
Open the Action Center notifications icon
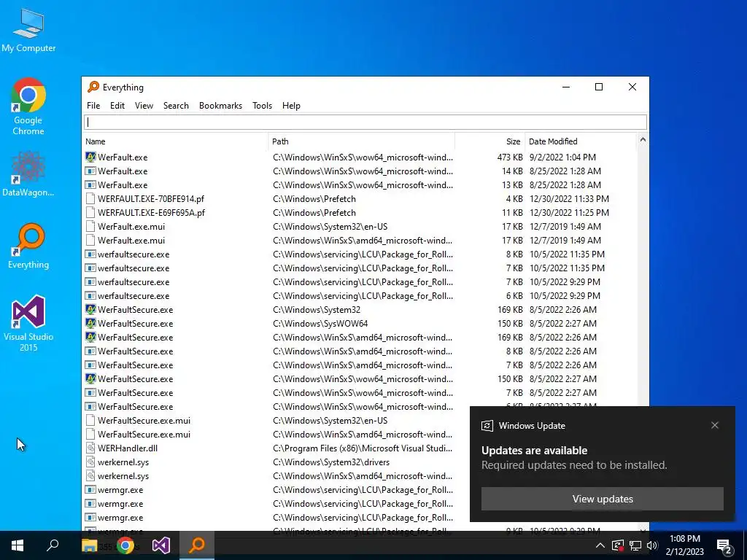pyautogui.click(x=724, y=545)
